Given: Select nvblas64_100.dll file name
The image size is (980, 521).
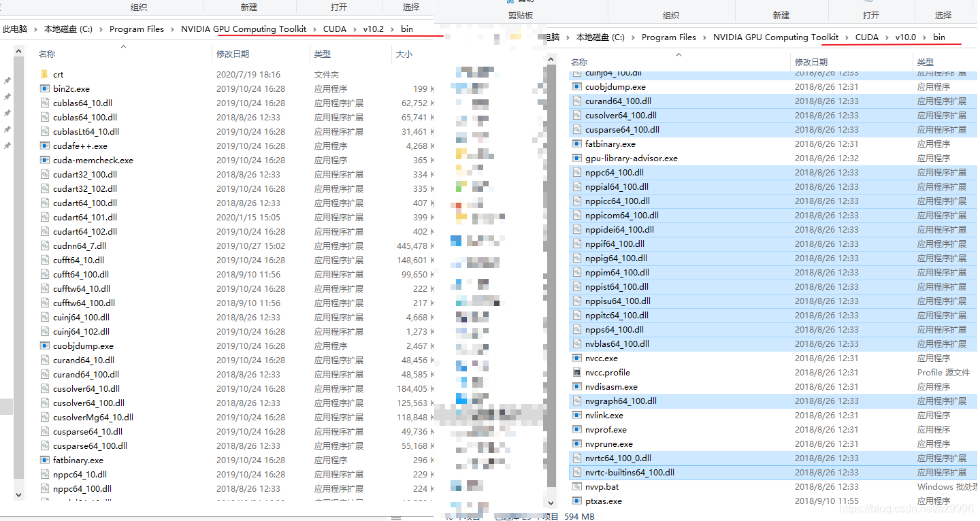Looking at the screenshot, I should coord(617,343).
